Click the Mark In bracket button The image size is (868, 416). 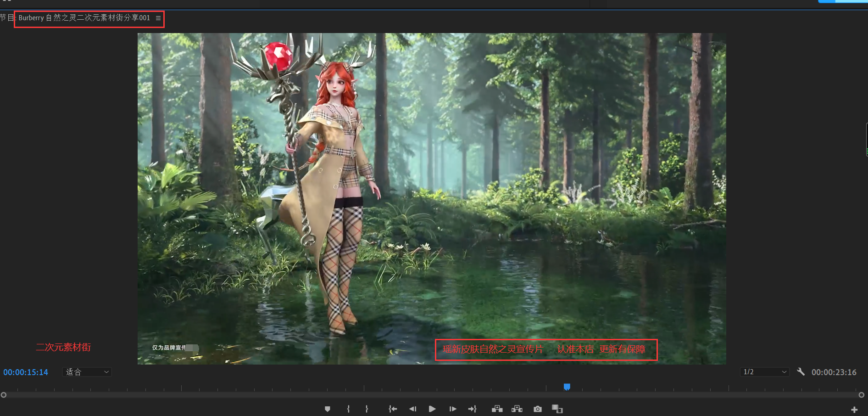pyautogui.click(x=349, y=409)
